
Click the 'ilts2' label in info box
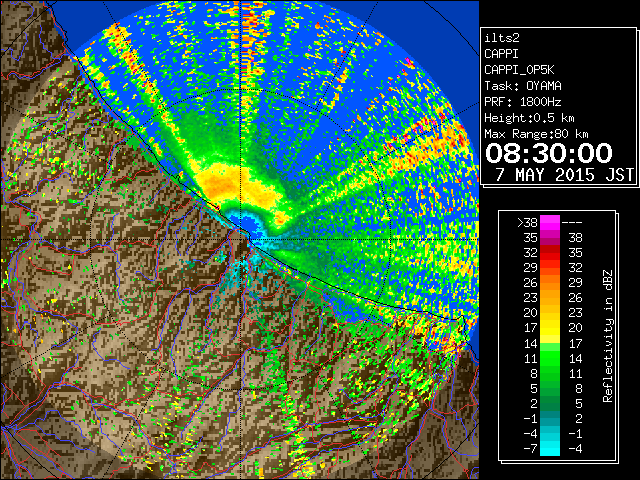tap(502, 38)
